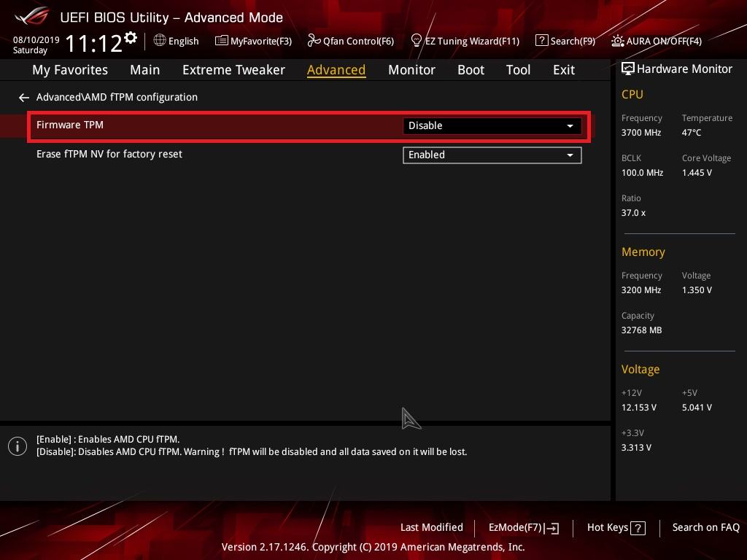This screenshot has height=560, width=747.
Task: Click the Hot Keys question mark icon
Action: coord(638,528)
